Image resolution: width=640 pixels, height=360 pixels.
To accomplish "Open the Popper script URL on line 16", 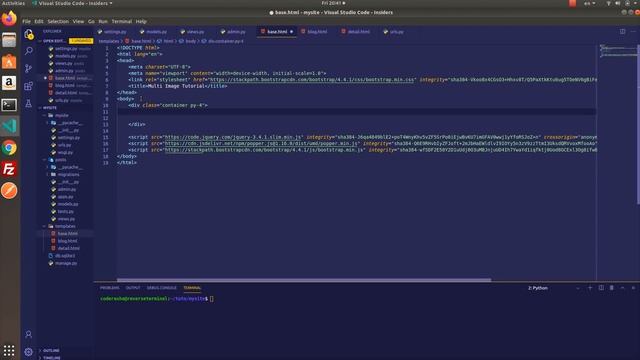I will tap(261, 144).
